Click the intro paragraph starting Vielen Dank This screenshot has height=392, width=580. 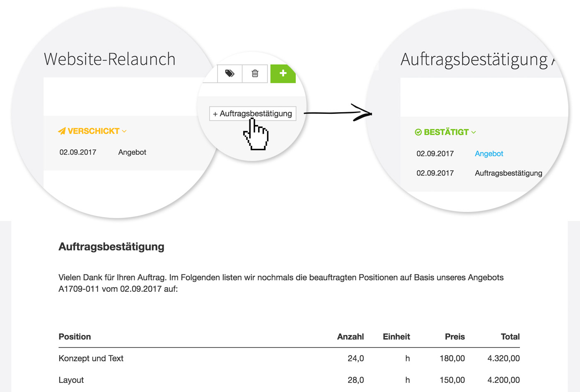(281, 283)
